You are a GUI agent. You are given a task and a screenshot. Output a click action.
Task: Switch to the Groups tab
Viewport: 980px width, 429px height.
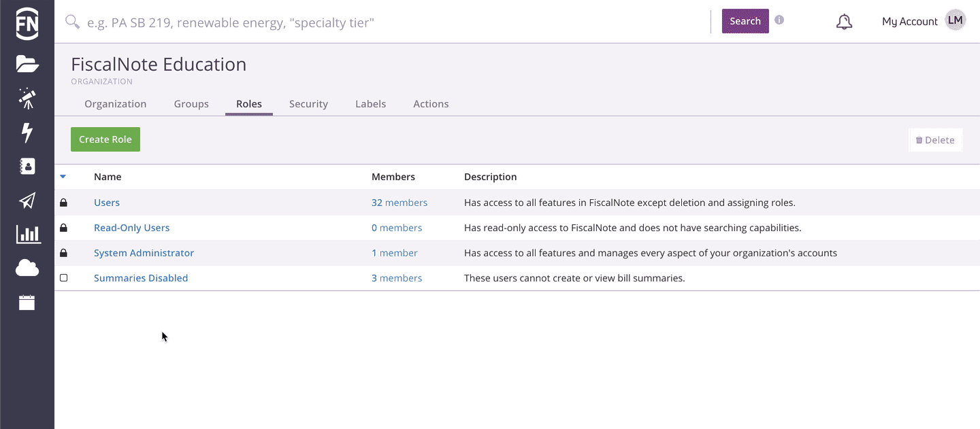point(191,104)
